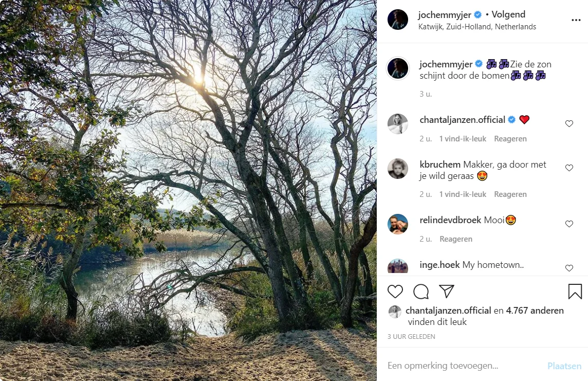Screen dimensions: 588x381
Task: Open comments via the speech bubble icon
Action: (421, 292)
